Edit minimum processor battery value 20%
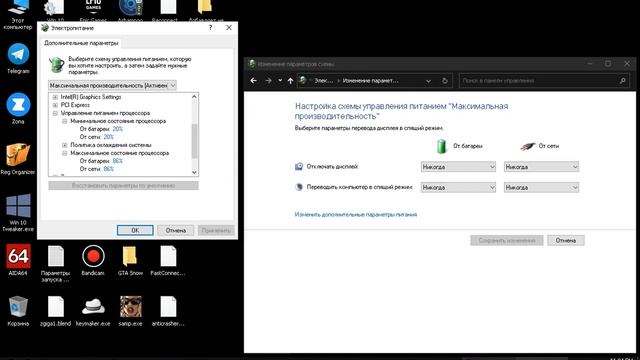 point(118,129)
